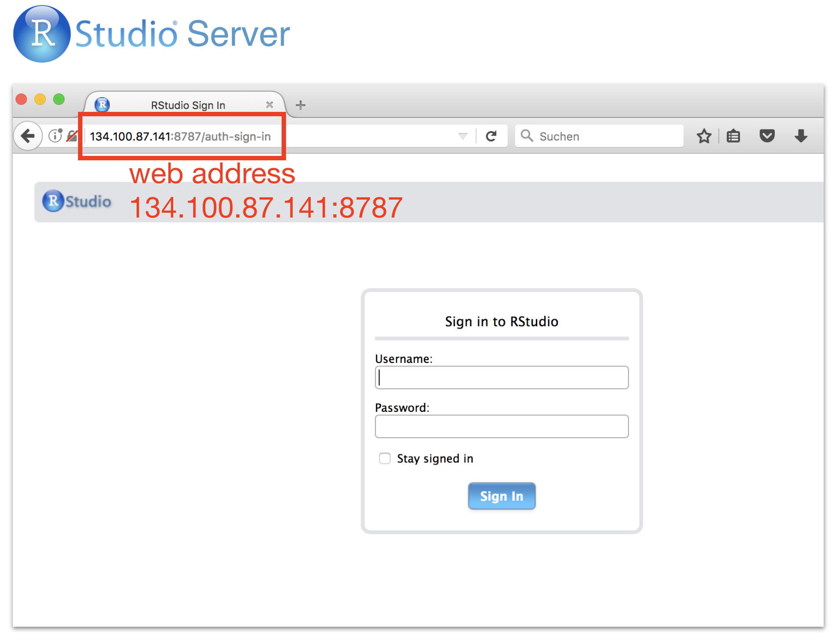840x643 pixels.
Task: Click the browser back arrow button
Action: click(x=28, y=136)
